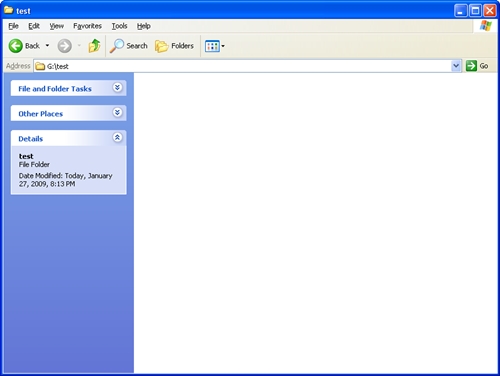The image size is (500, 376).
Task: Open the Favorites menu
Action: coord(87,26)
